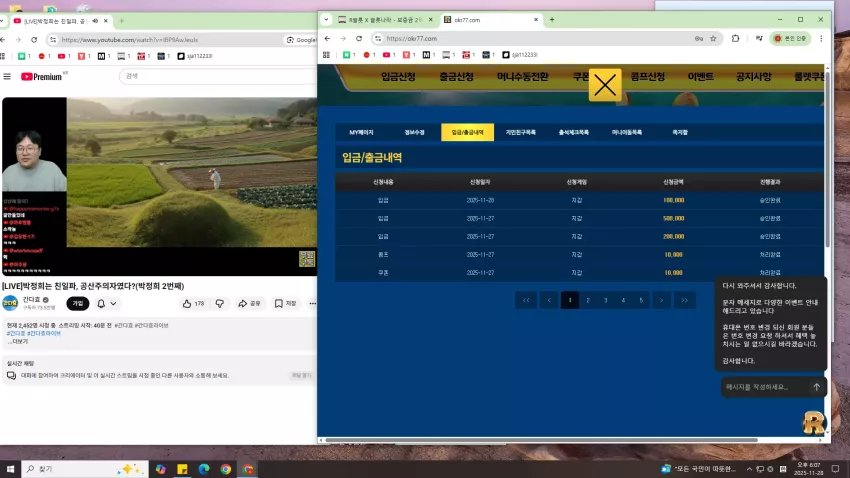Share the YouTube video via 공유
Screen dimensions: 850x478
click(249, 303)
